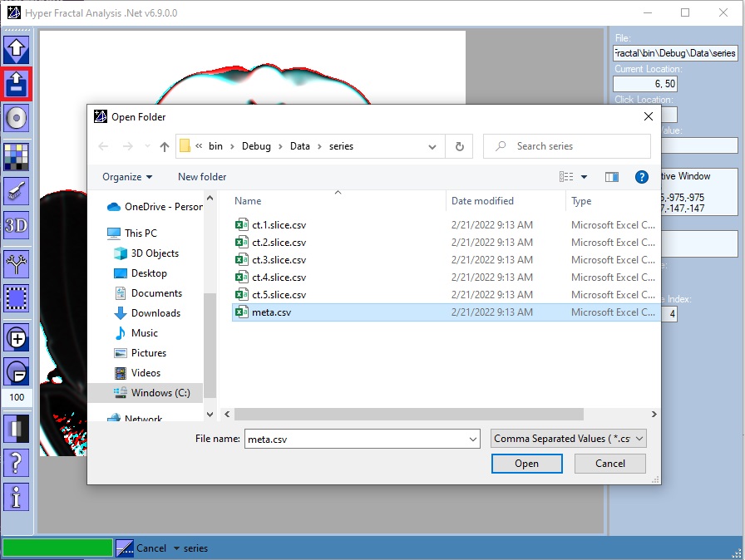
Task: Open the file type dropdown showing CSV
Action: pos(568,438)
